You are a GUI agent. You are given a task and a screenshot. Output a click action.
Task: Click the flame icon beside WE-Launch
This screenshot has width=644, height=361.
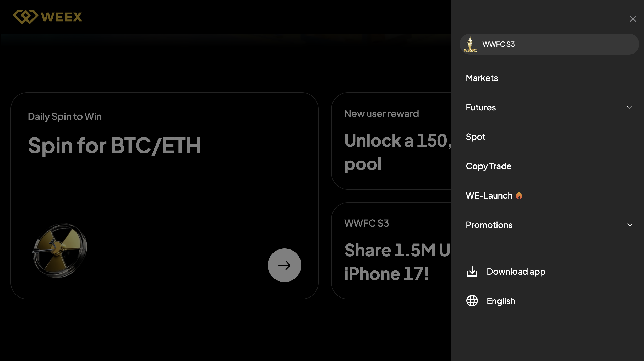519,195
